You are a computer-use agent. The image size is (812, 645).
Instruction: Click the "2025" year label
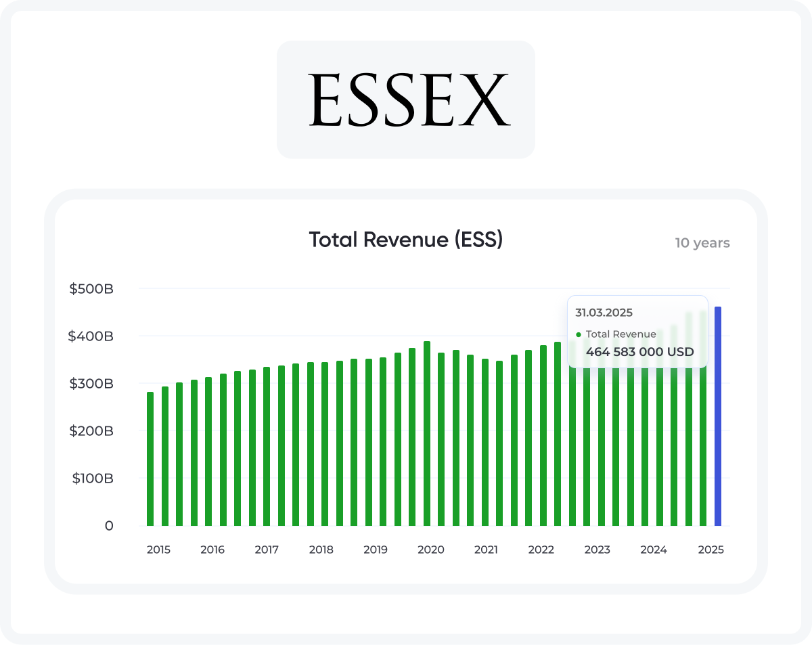(x=711, y=550)
